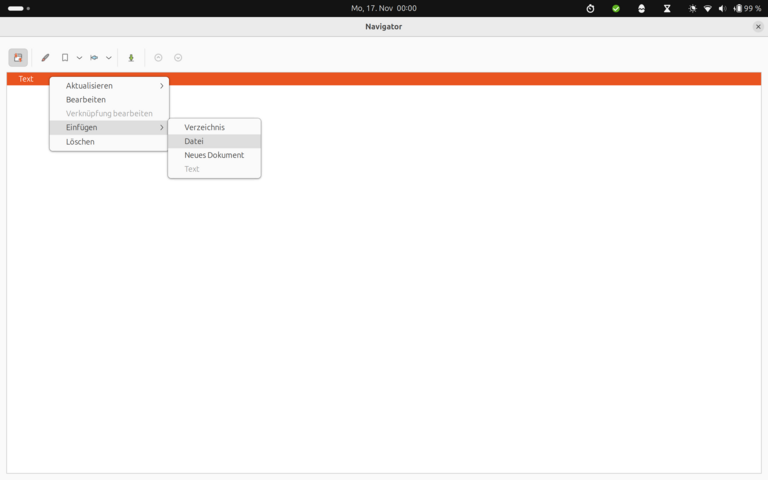
Task: Select the highlighted Text entry in list
Action: pyautogui.click(x=26, y=79)
